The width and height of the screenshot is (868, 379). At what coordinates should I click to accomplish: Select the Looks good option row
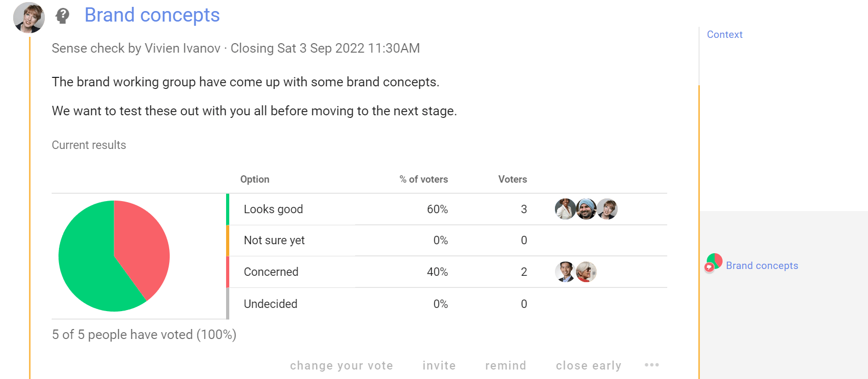[x=447, y=209]
